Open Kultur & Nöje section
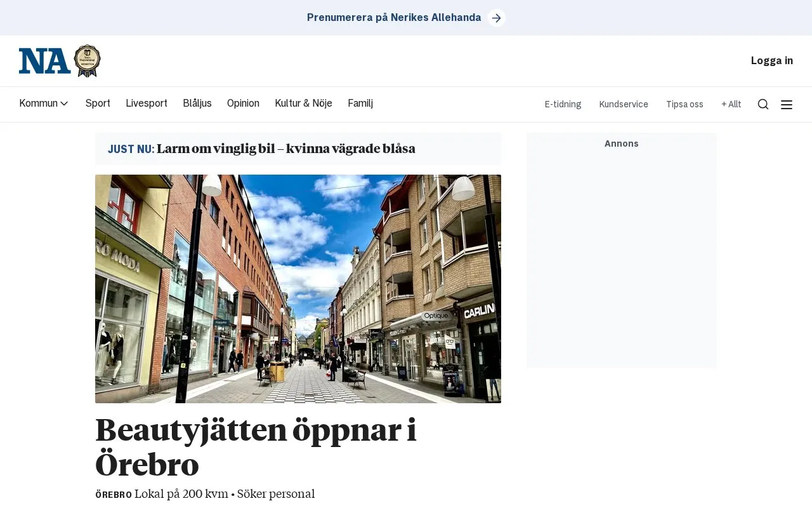 click(x=303, y=104)
